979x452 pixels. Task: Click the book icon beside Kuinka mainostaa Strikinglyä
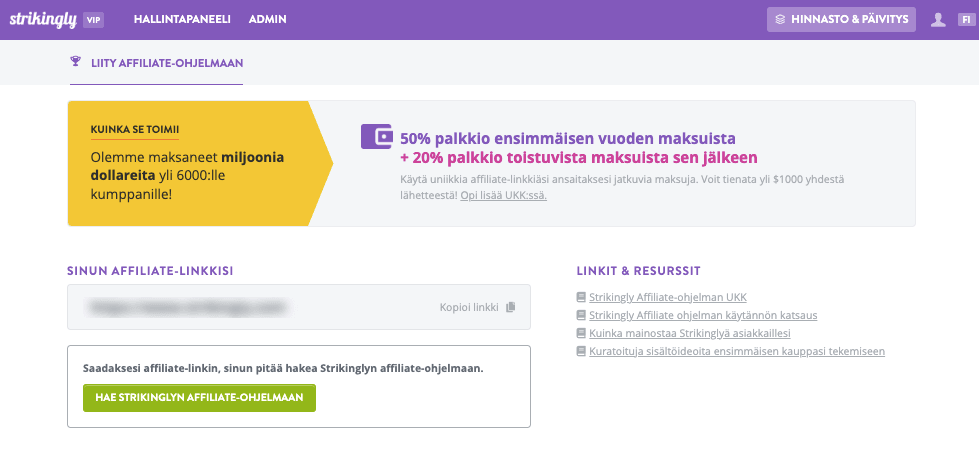[x=581, y=333]
